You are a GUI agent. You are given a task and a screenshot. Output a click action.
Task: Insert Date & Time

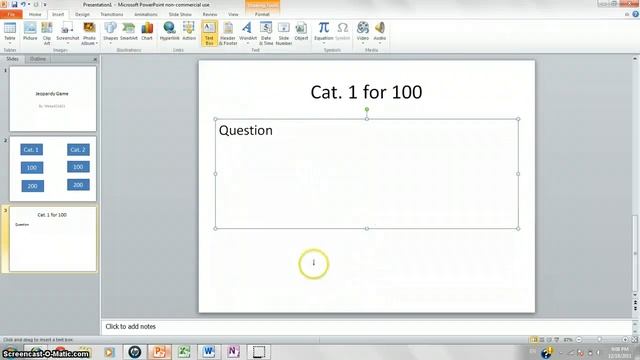(x=266, y=33)
